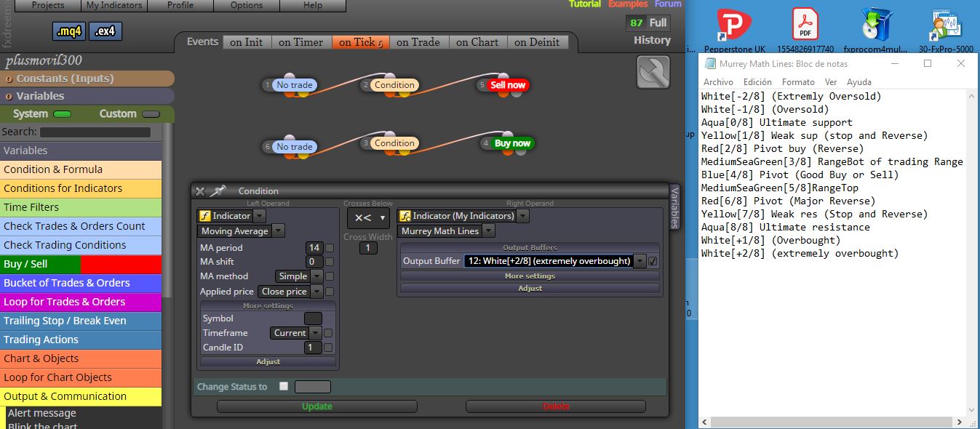
Task: Open the PDF file 1554826917740
Action: [x=805, y=31]
